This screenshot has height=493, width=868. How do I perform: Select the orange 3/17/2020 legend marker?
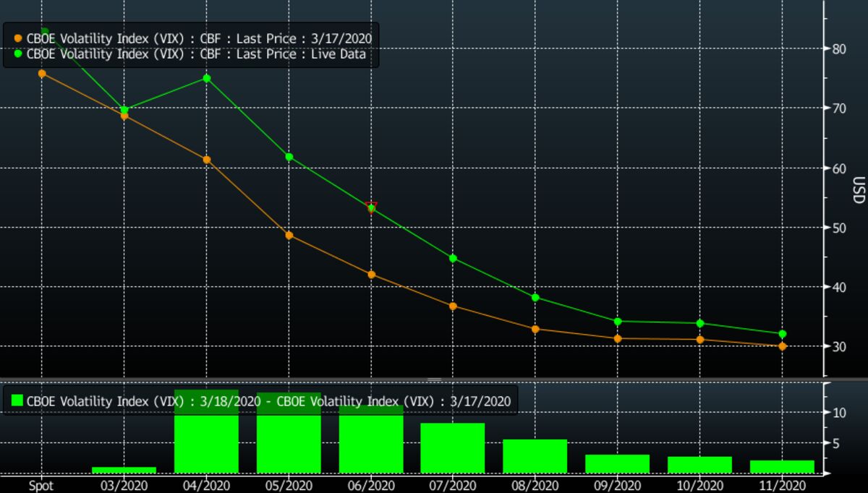[x=17, y=38]
